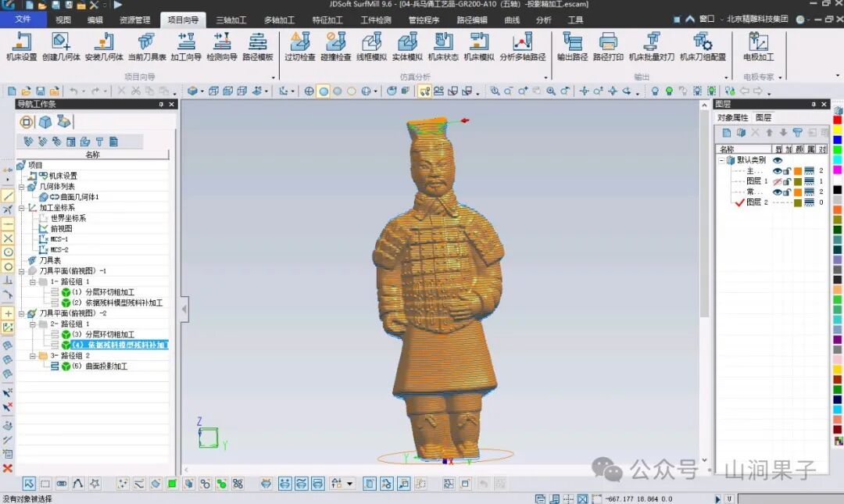The width and height of the screenshot is (844, 504).
Task: Collapse 1- 路径组 1 node
Action: [x=32, y=281]
